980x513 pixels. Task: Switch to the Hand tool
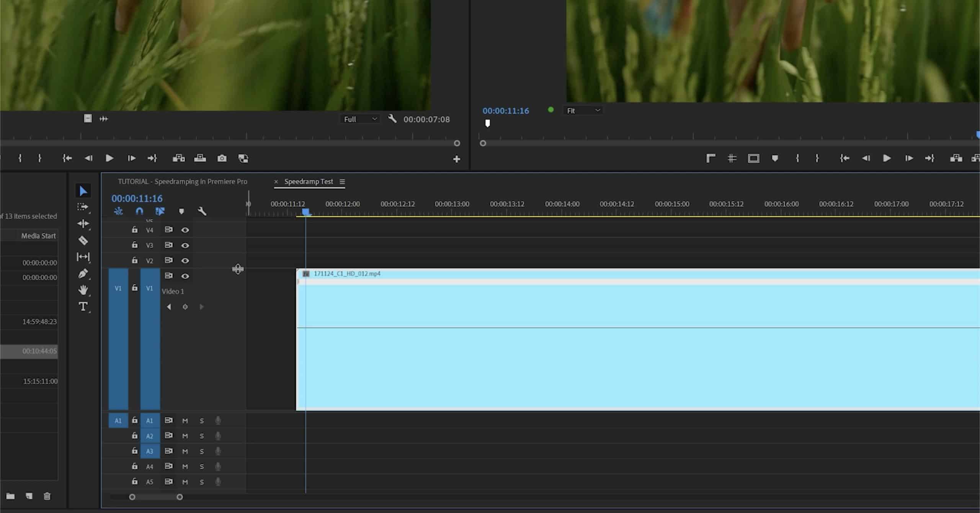pos(83,290)
